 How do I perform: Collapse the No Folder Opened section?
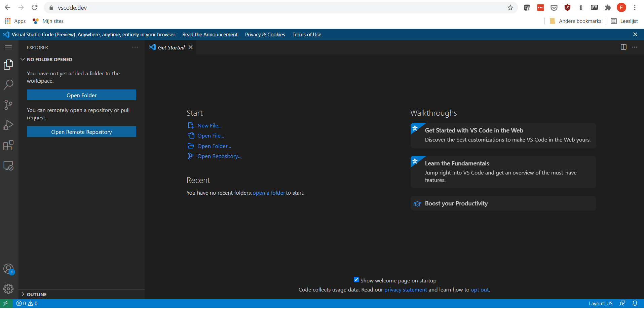click(x=81, y=60)
